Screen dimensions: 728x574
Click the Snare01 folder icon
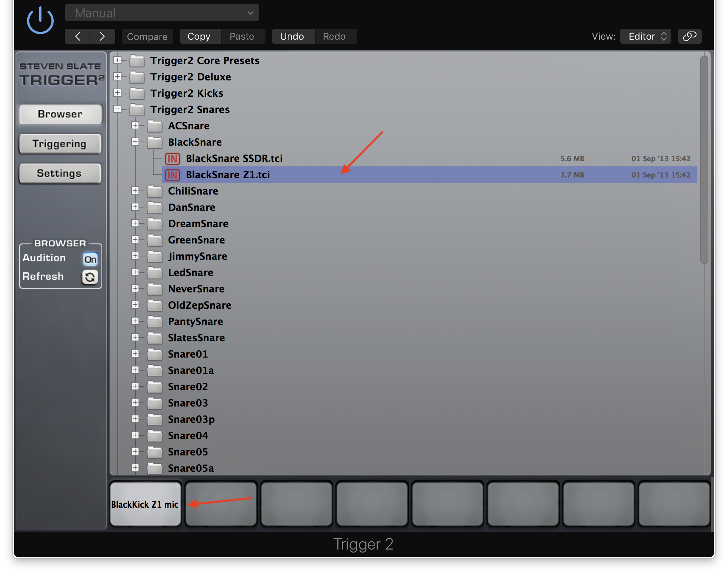tap(155, 354)
